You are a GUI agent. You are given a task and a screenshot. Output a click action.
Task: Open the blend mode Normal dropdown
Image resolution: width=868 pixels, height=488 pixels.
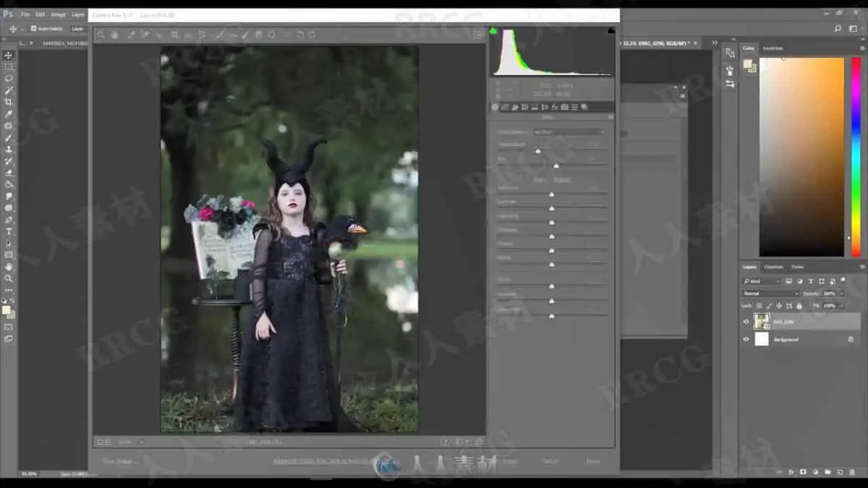tap(770, 294)
